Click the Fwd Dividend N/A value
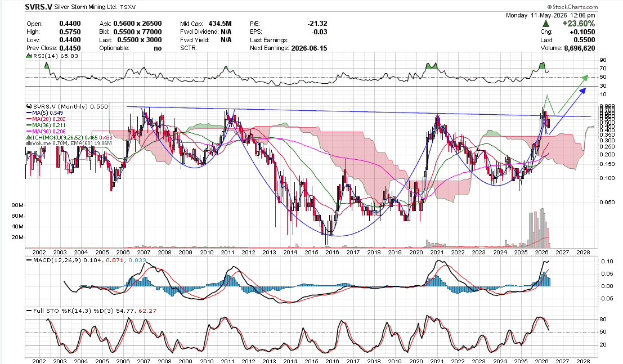The width and height of the screenshot is (623, 364). pyautogui.click(x=226, y=32)
